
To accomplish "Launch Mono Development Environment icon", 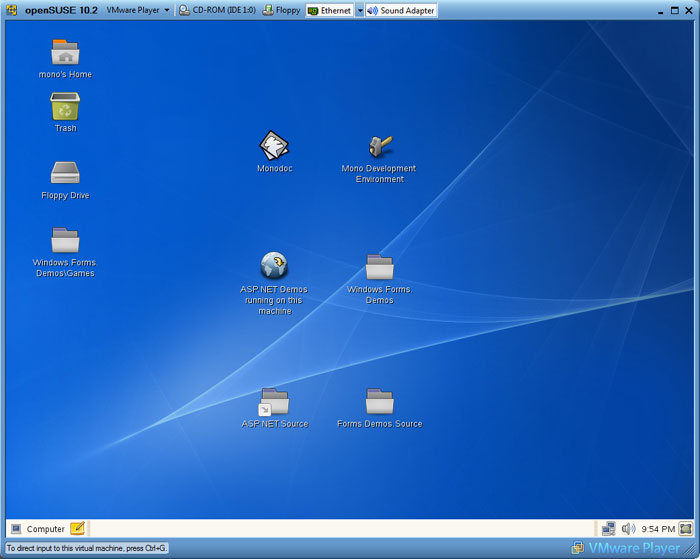I will (380, 147).
